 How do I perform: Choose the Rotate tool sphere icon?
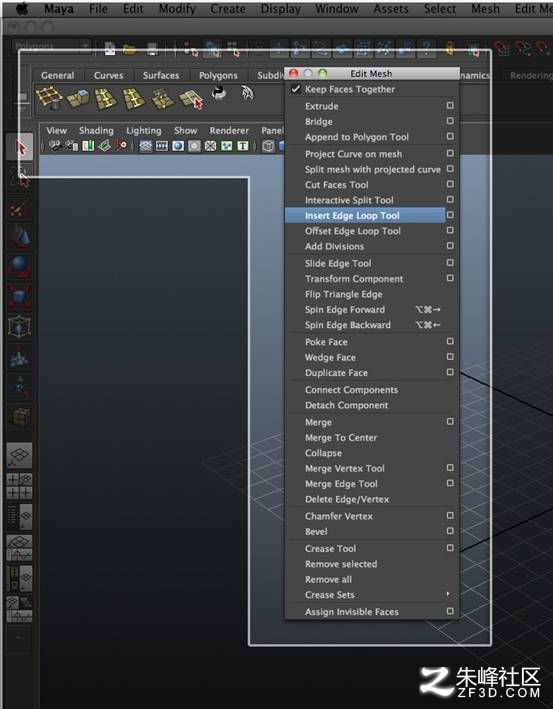pos(19,266)
